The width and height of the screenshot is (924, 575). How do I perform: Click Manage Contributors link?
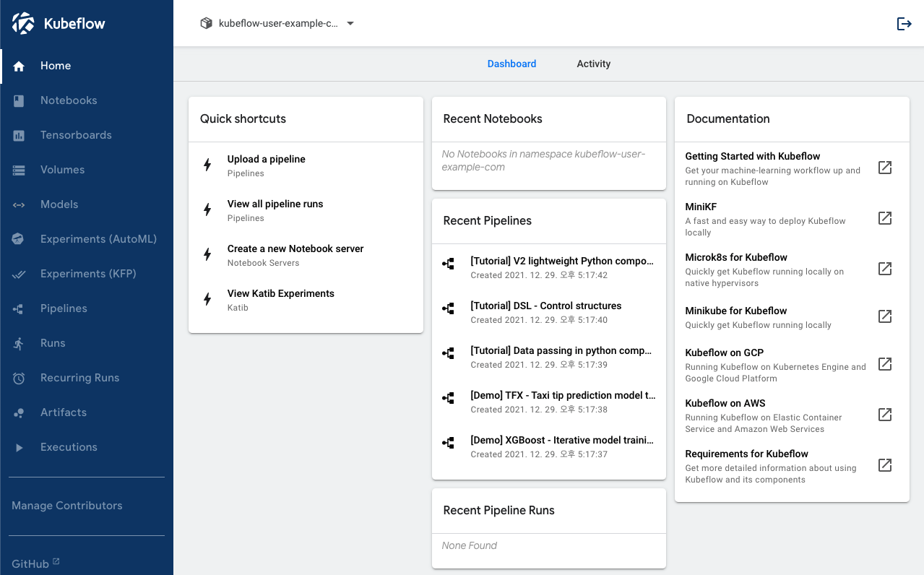coord(67,506)
